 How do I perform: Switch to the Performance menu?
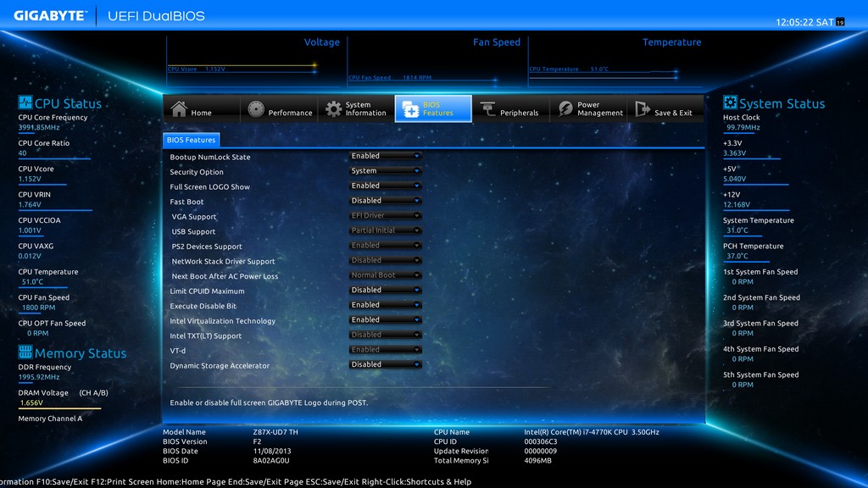[x=279, y=108]
